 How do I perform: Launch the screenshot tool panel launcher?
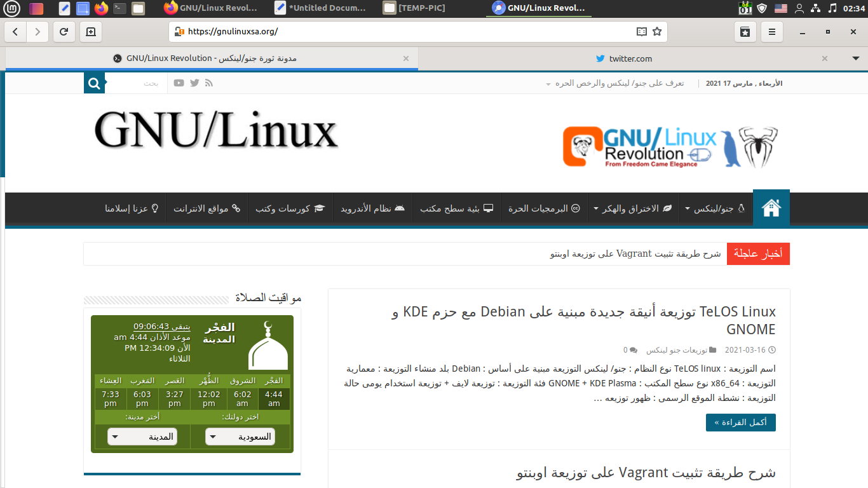click(x=83, y=8)
